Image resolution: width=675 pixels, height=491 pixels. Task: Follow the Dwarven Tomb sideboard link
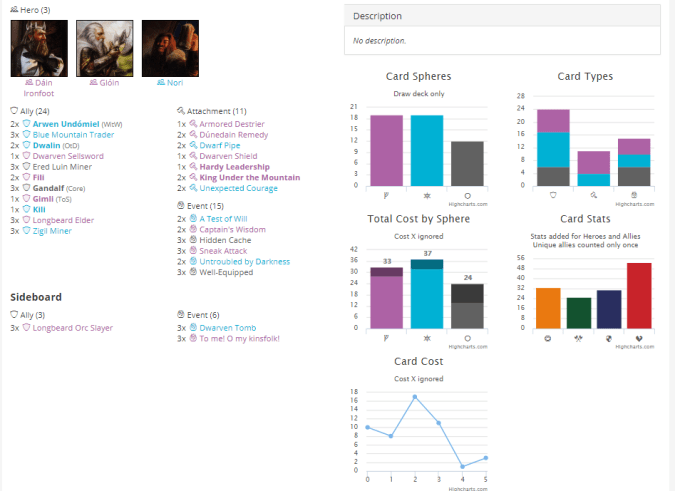(229, 327)
